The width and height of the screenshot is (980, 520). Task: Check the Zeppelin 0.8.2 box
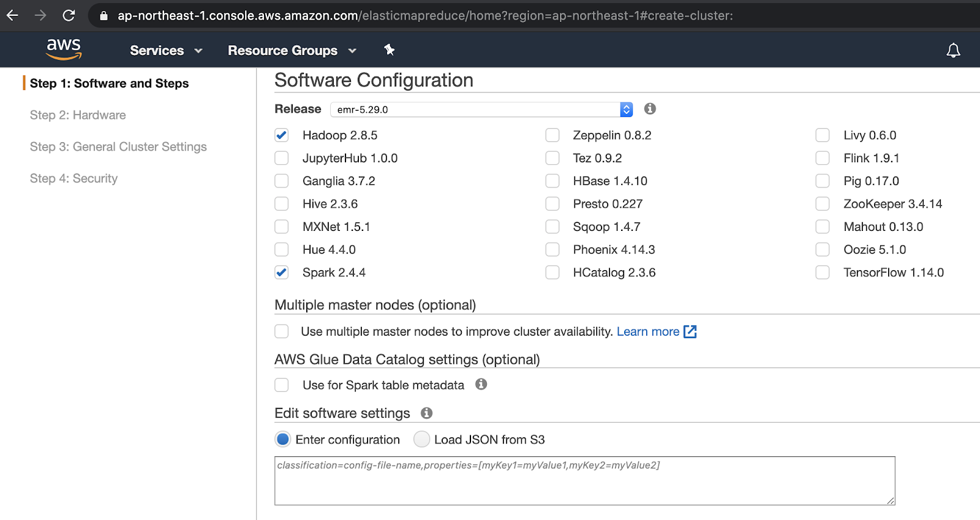coord(552,135)
